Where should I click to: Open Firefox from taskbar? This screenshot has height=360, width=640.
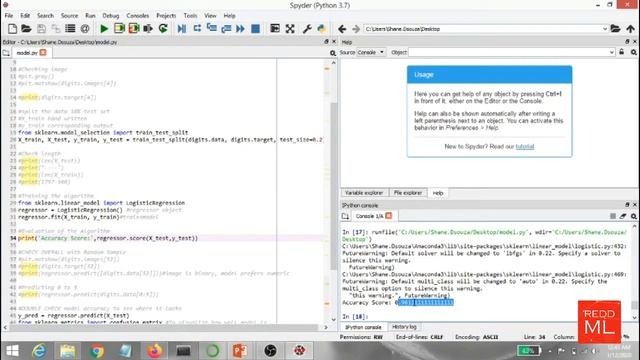click(x=154, y=351)
